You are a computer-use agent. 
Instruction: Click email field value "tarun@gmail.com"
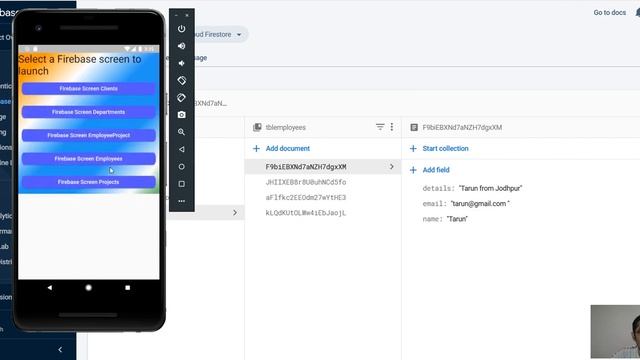pos(480,203)
